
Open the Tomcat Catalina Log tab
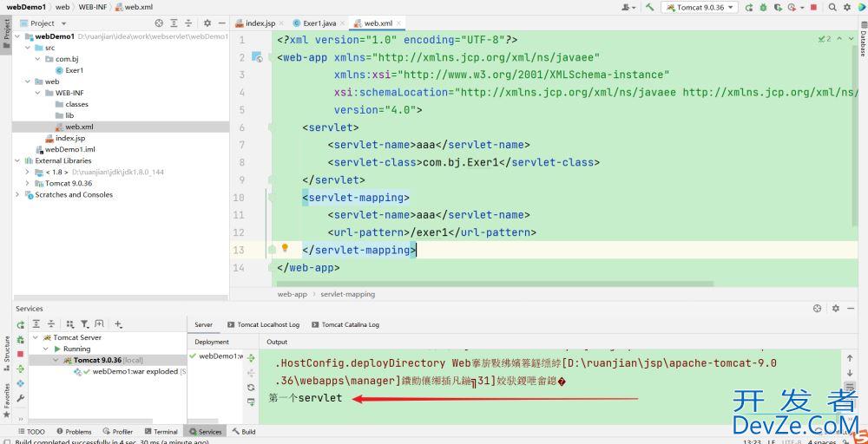click(x=346, y=324)
